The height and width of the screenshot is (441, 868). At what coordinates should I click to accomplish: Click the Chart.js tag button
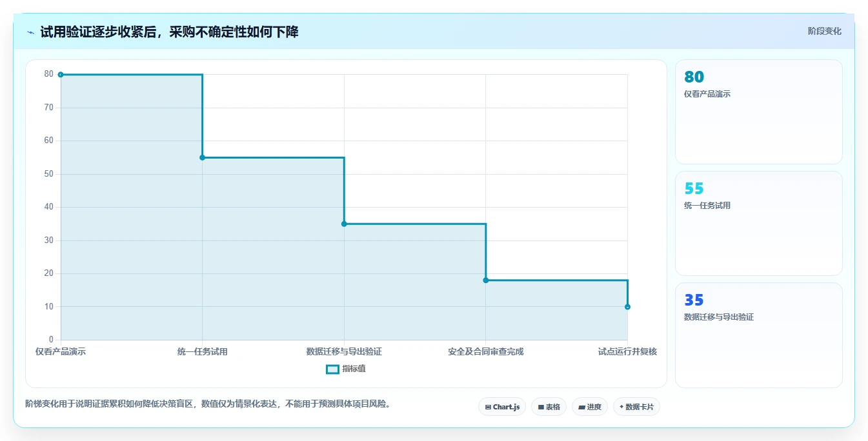502,407
